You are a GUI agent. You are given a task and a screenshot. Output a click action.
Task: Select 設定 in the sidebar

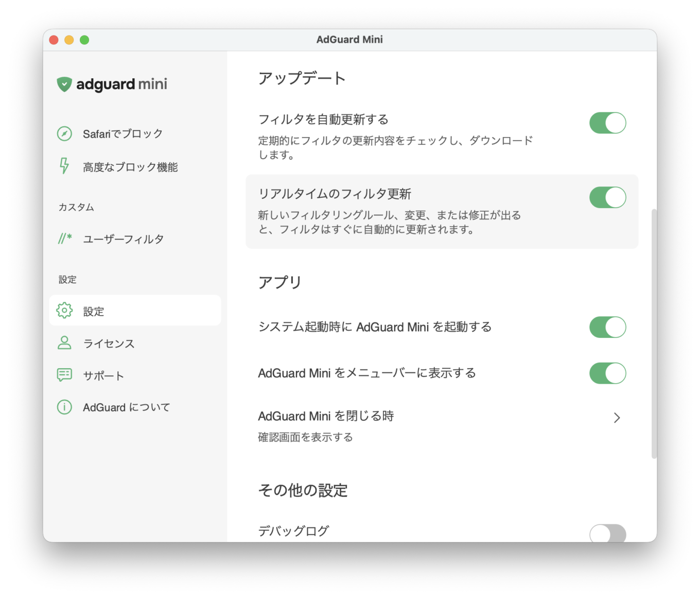(x=93, y=311)
